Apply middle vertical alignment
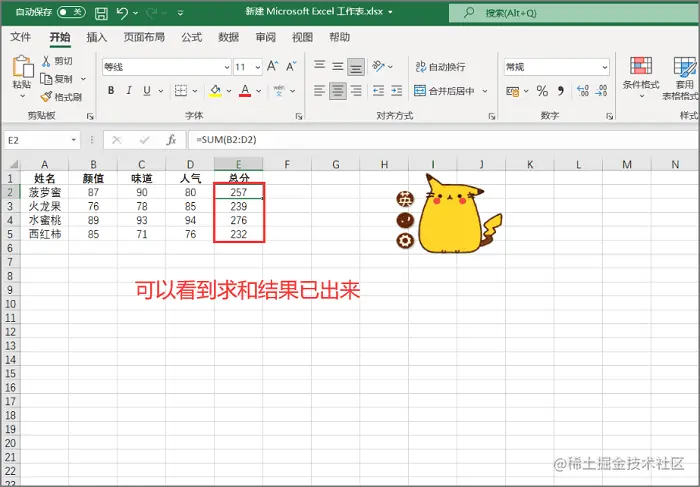Screen dimensions: 700x487 [x=338, y=67]
